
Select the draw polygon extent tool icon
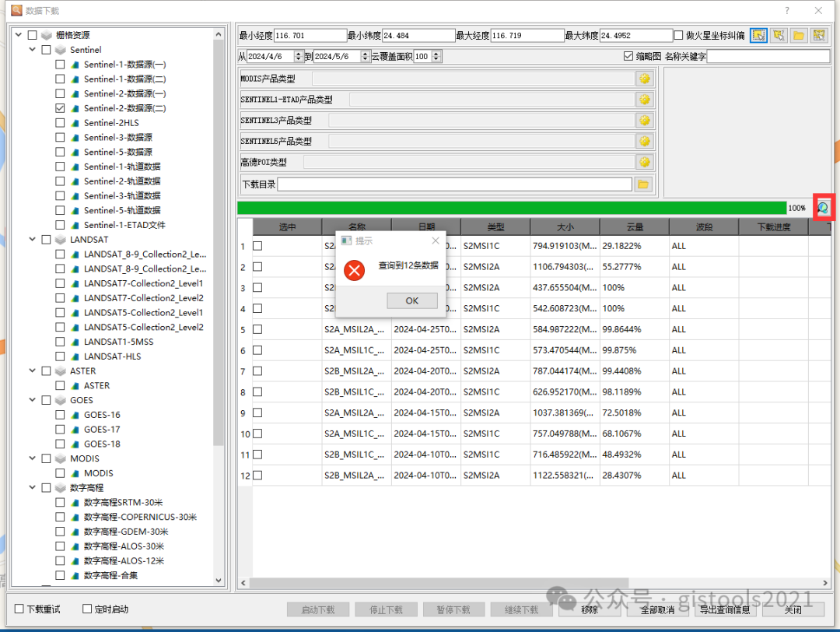tap(779, 35)
